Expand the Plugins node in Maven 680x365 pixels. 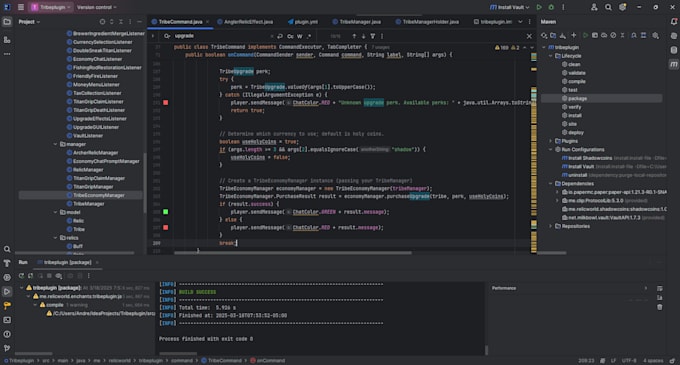click(x=551, y=141)
